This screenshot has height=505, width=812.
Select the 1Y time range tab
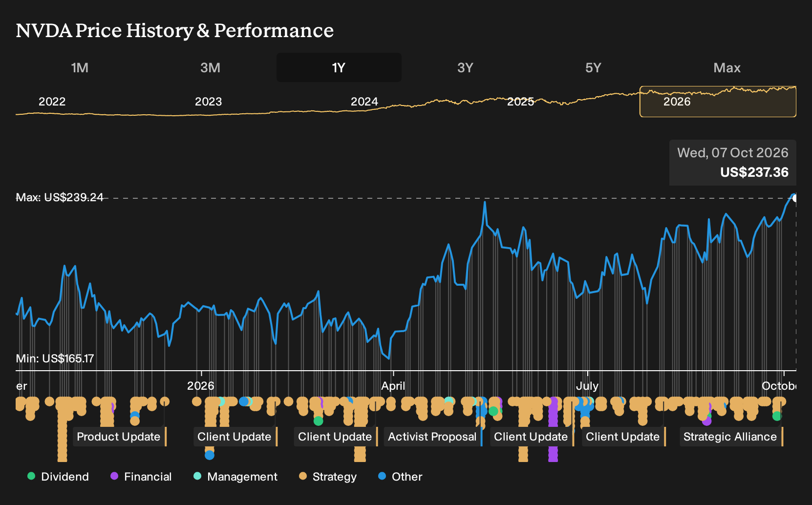339,67
